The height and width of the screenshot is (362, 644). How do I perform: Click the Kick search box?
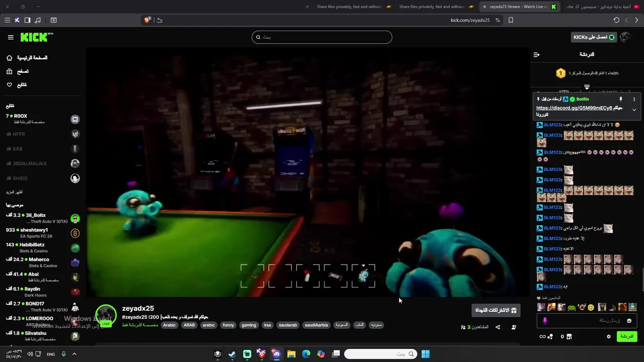click(x=322, y=37)
